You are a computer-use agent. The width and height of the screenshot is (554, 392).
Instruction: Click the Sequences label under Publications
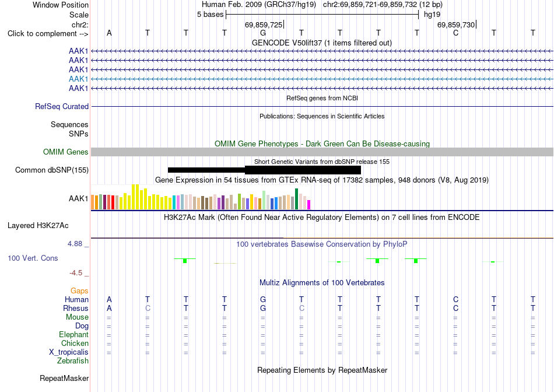pos(69,124)
